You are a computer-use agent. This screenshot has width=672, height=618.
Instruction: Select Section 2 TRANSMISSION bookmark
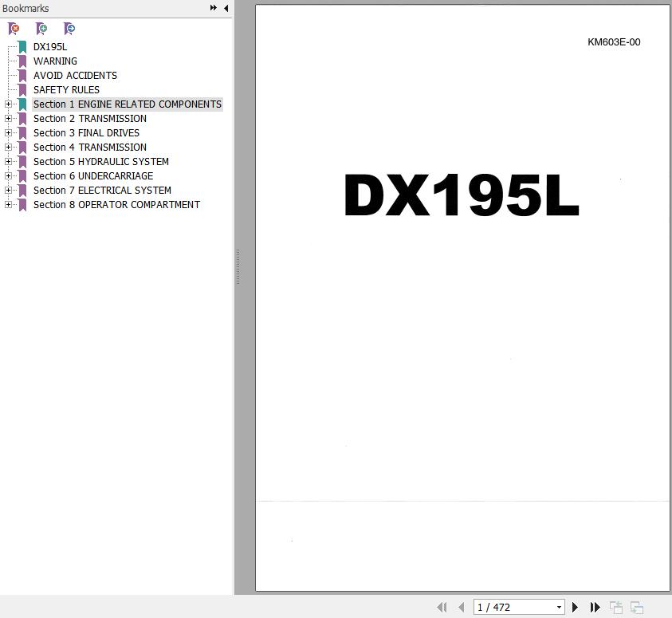(90, 118)
